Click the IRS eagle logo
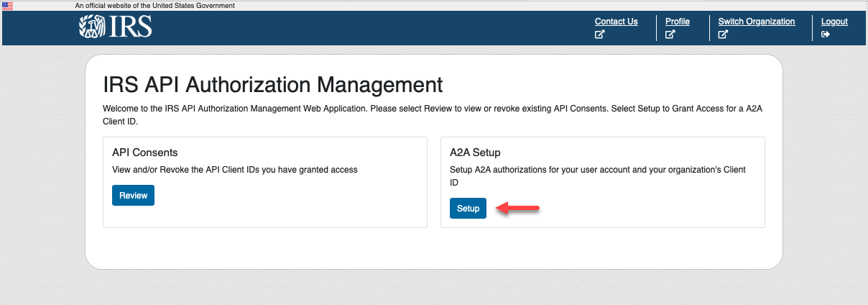This screenshot has width=868, height=305. tap(115, 27)
